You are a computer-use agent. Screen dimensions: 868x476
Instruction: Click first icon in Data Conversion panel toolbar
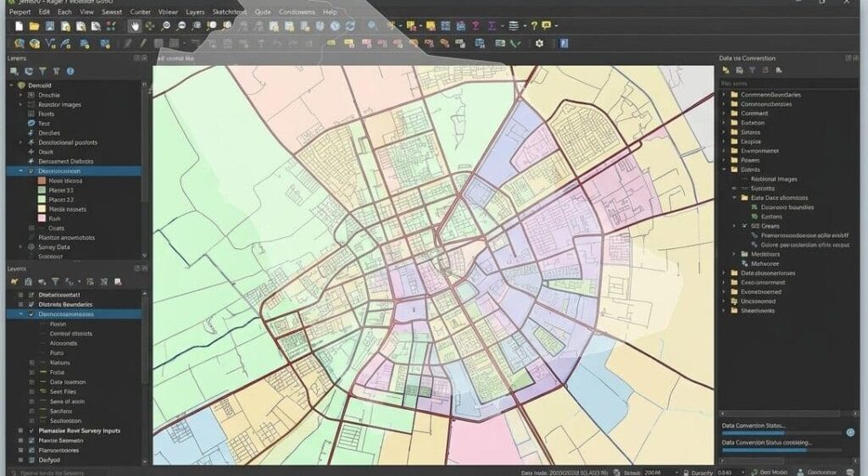(726, 70)
